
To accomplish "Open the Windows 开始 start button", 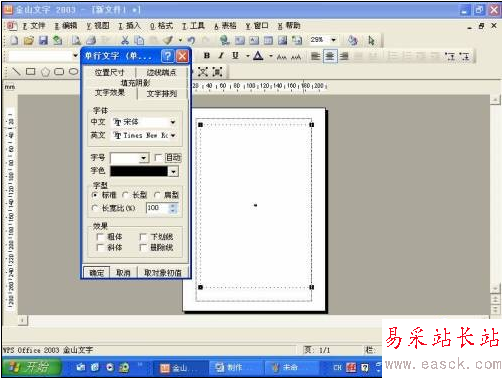I will click(x=32, y=367).
